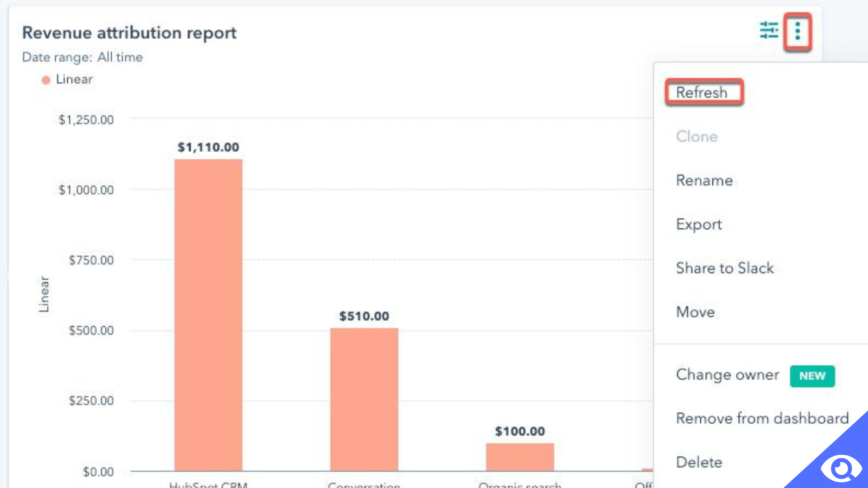Click the Revenue attribution report title
The image size is (868, 488).
(129, 33)
